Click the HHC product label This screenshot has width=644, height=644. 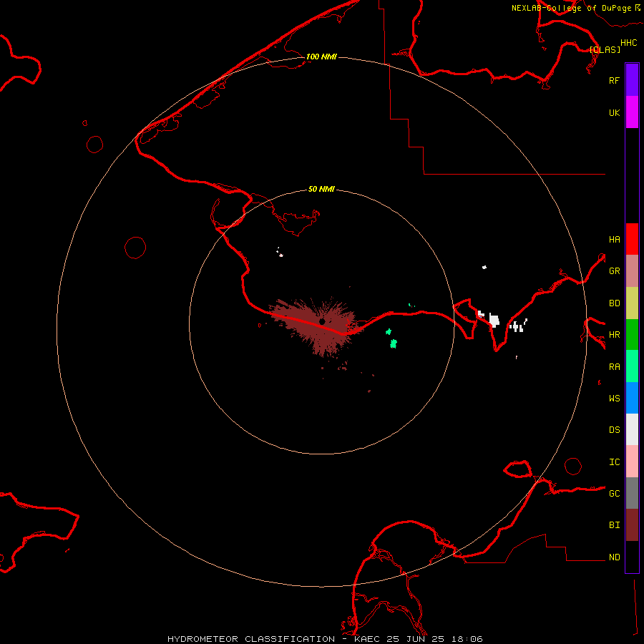click(x=629, y=43)
